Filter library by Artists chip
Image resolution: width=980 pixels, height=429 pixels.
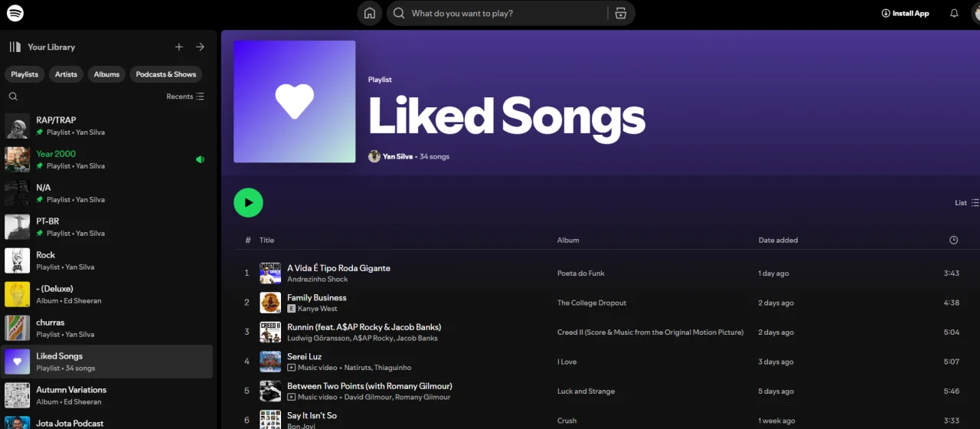point(66,74)
